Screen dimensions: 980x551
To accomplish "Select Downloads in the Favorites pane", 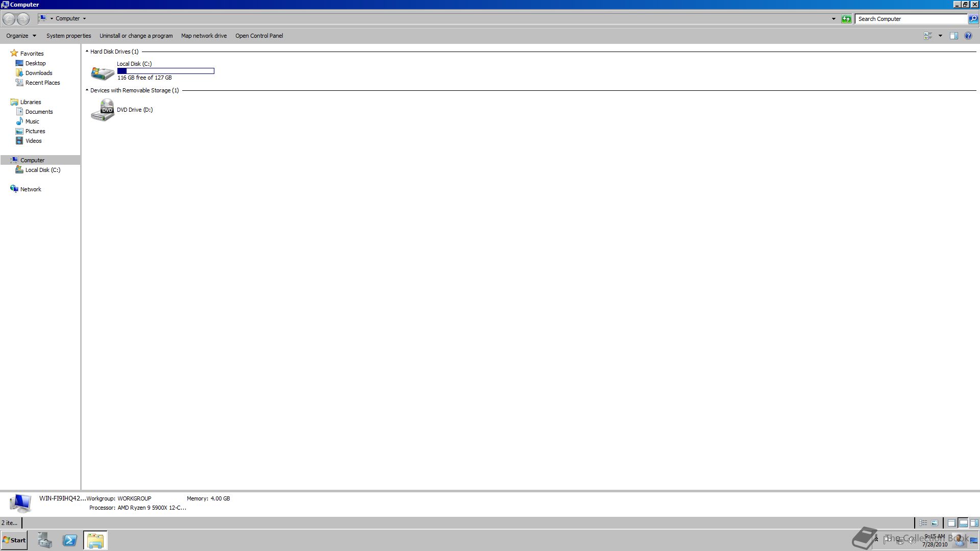I will coord(39,73).
